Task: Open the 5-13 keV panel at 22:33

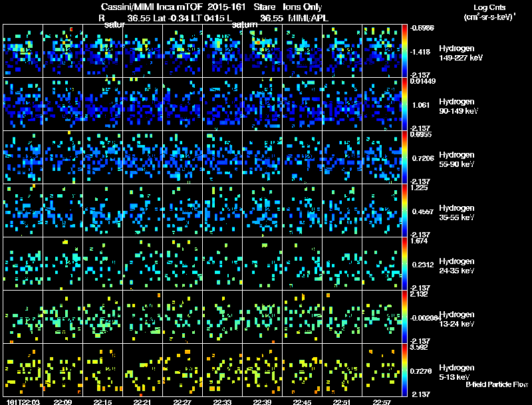Action: 222,370
